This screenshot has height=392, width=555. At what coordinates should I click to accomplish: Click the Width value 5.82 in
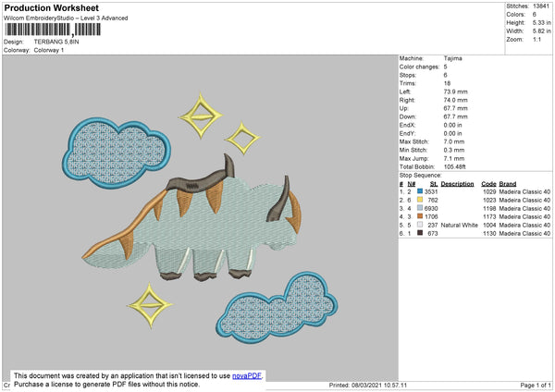point(541,31)
